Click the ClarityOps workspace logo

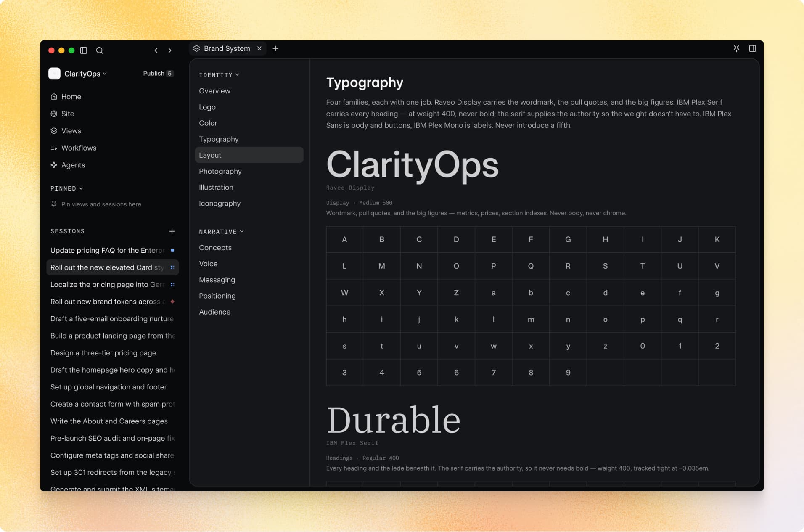coord(54,74)
